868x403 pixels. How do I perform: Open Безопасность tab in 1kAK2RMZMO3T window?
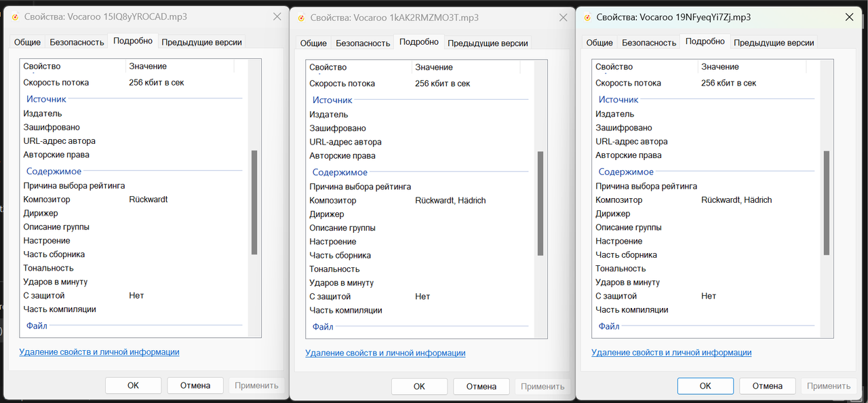point(363,43)
